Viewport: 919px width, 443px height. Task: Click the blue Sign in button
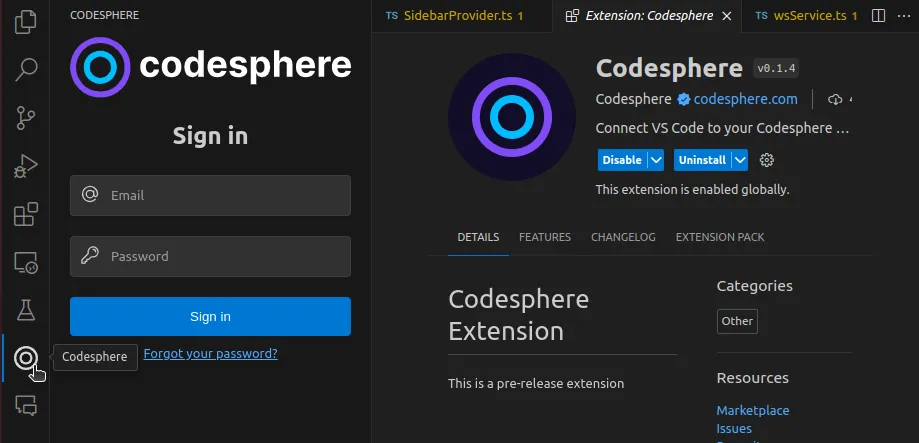point(210,316)
